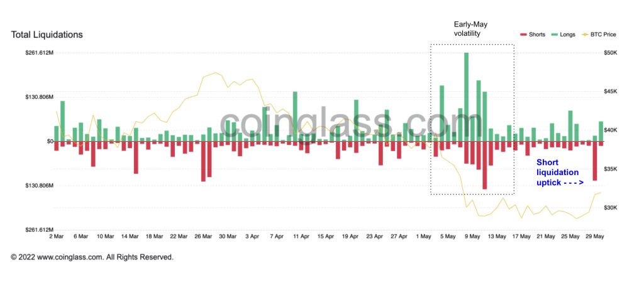Toggle the Shorts series legend label

537,35
